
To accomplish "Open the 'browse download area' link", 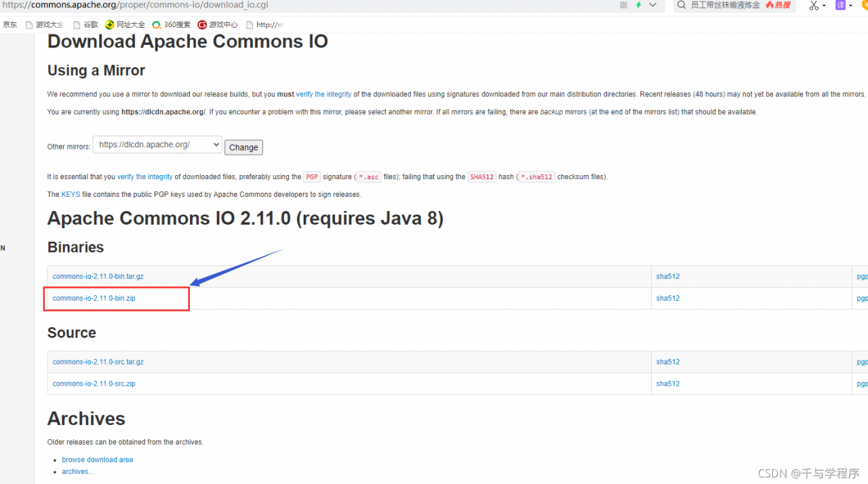I will (98, 460).
